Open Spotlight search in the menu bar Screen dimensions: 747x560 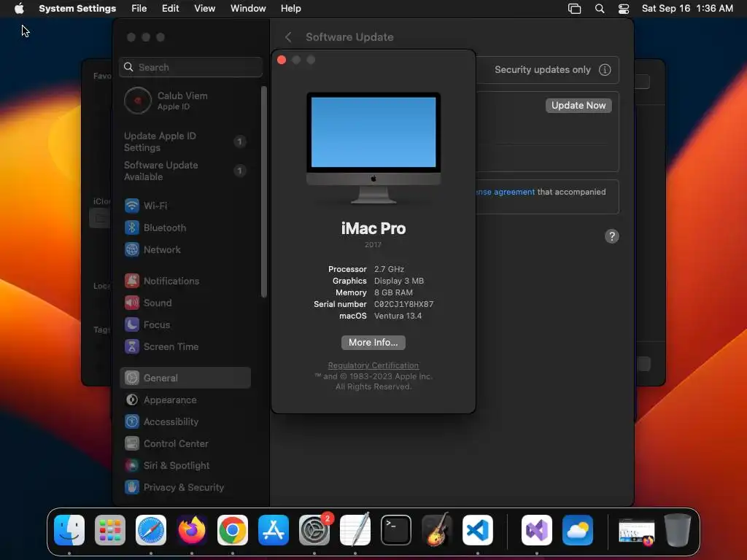[x=600, y=9]
